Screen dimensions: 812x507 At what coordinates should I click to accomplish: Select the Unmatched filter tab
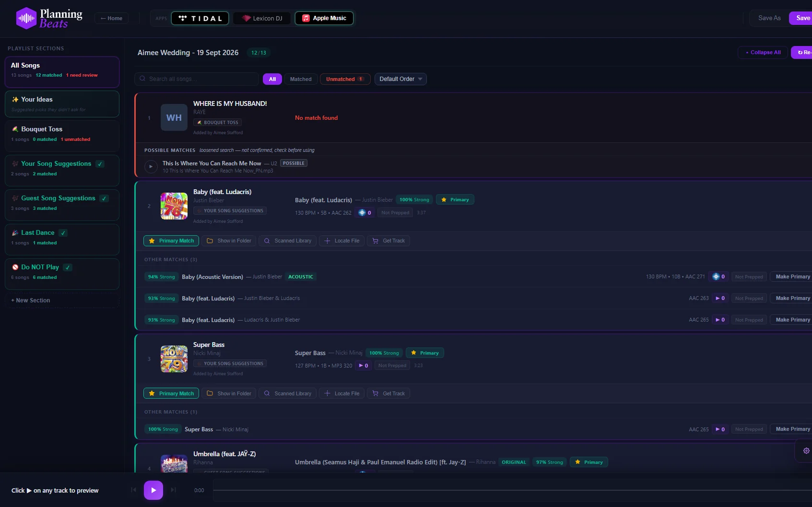(345, 79)
